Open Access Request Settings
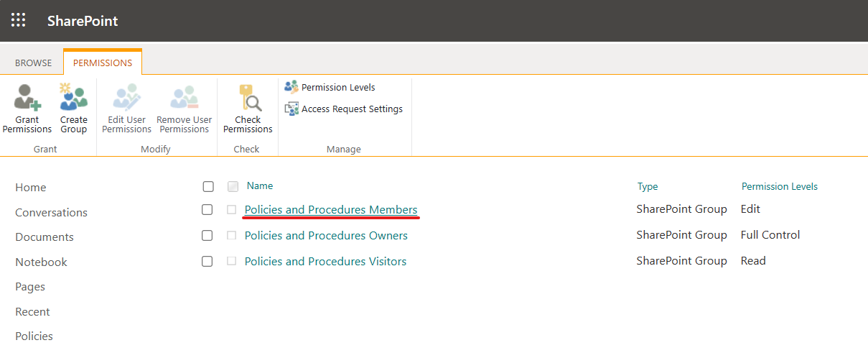The height and width of the screenshot is (353, 868). click(x=352, y=109)
